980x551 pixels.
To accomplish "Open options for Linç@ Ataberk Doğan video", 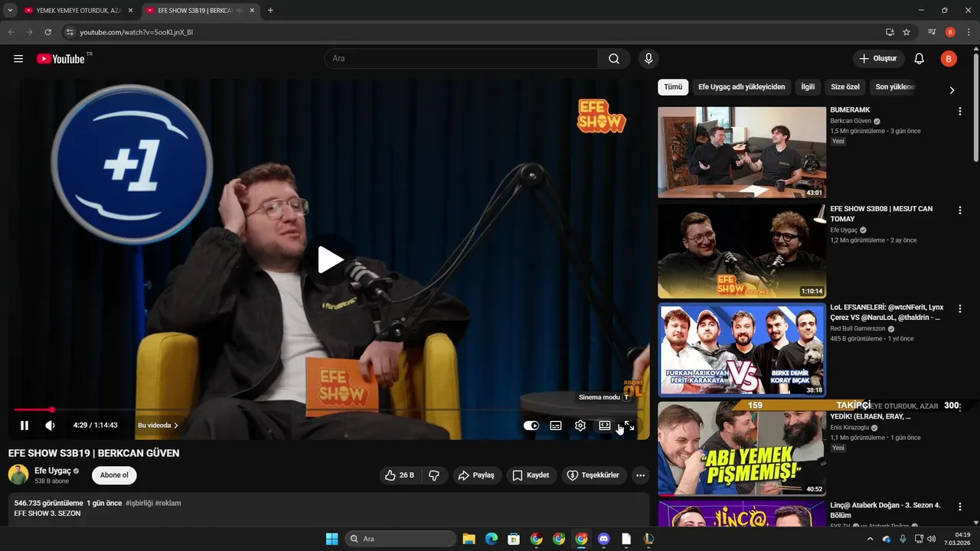I will [960, 507].
